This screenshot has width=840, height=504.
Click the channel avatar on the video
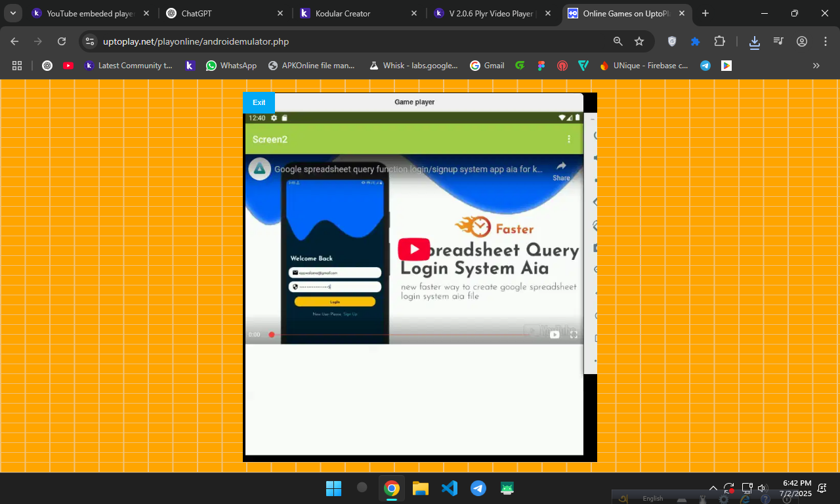click(x=260, y=169)
